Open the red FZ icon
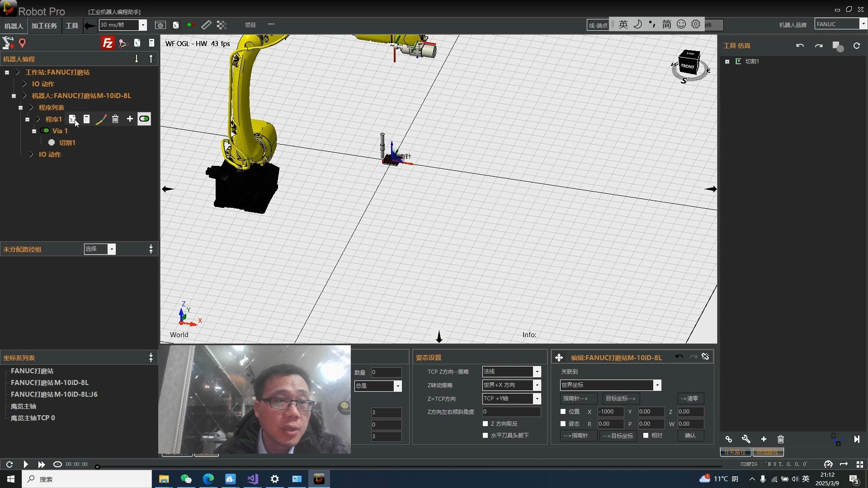 tap(108, 43)
